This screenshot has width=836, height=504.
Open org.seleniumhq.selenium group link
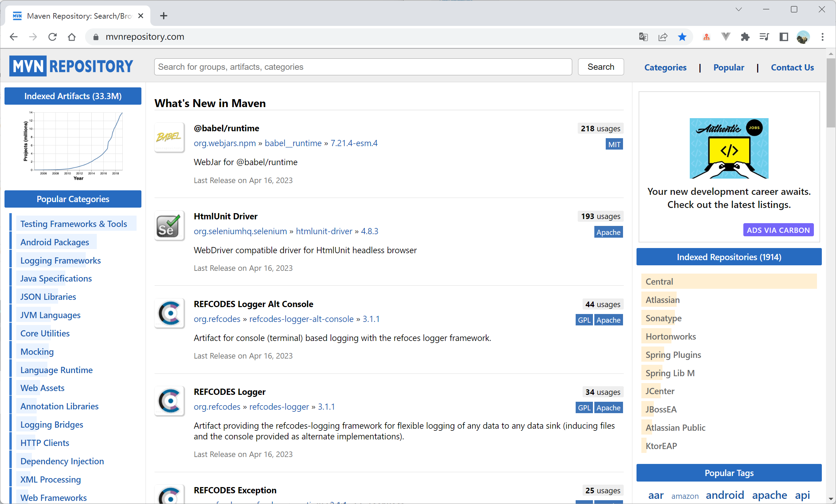click(240, 231)
